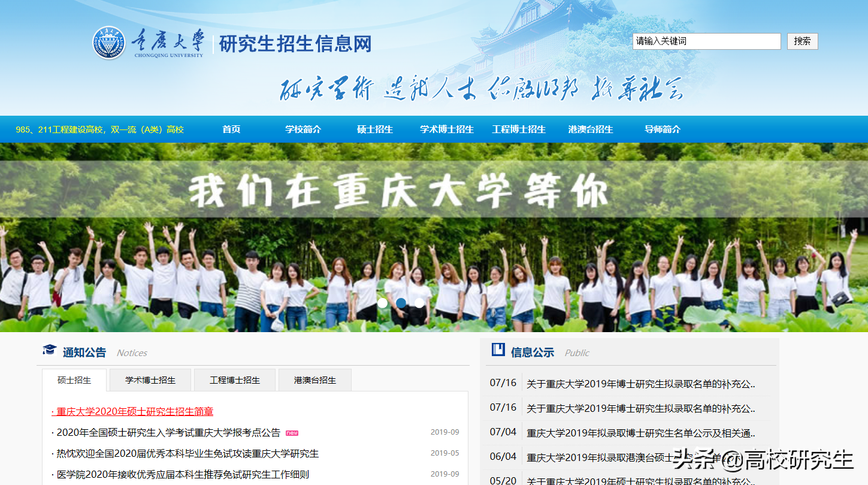Image resolution: width=868 pixels, height=485 pixels.
Task: Click the 2019-05 date on 热忱欢迎 row
Action: pyautogui.click(x=445, y=453)
